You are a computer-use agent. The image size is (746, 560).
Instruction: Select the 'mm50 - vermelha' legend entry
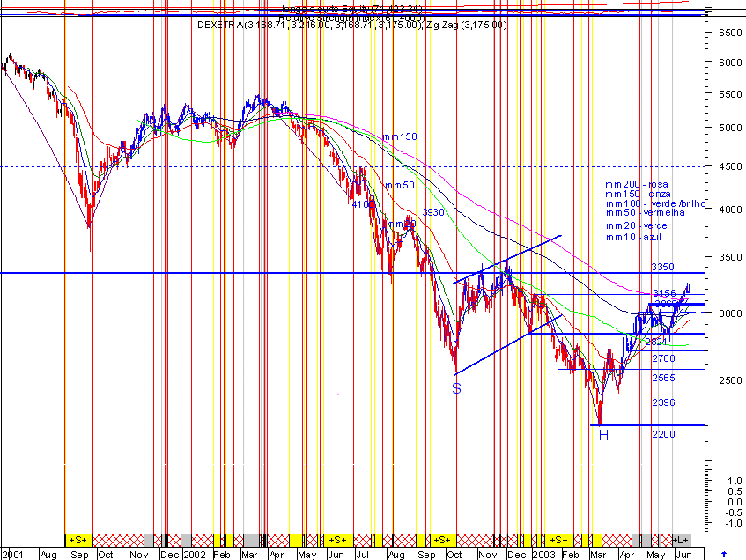(645, 213)
